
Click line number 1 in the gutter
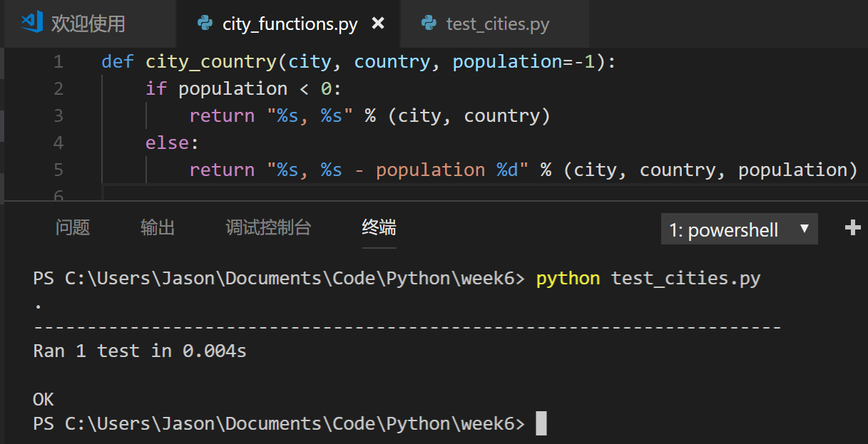coord(58,62)
